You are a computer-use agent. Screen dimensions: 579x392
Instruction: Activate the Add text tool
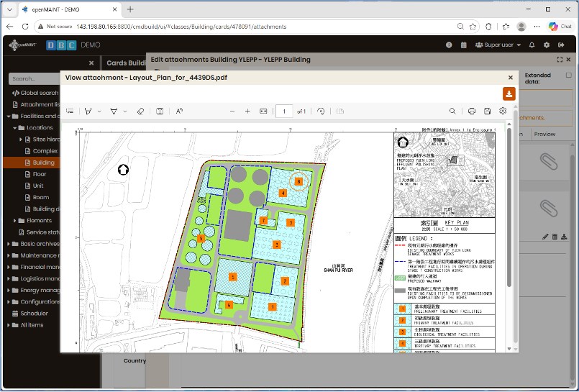(x=160, y=111)
